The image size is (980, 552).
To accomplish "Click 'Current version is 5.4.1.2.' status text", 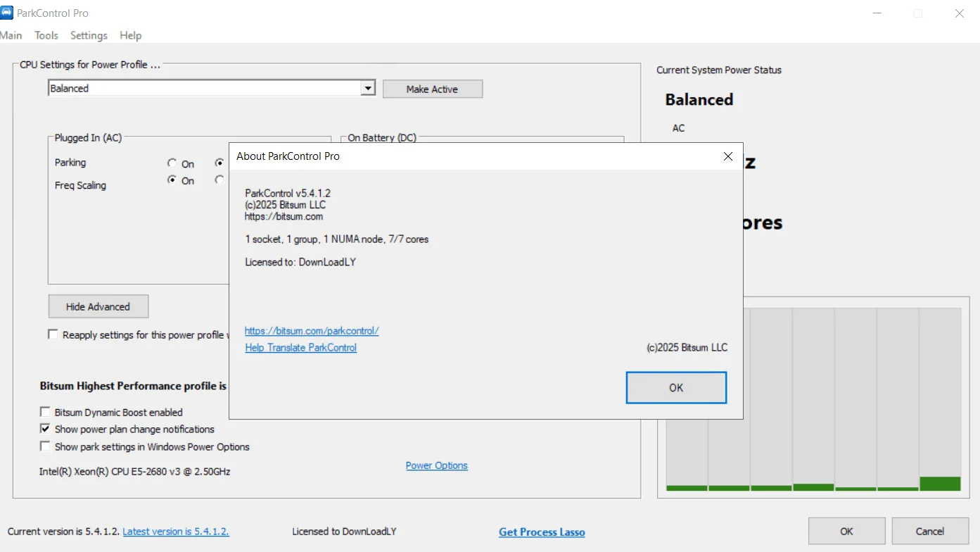I will click(63, 532).
